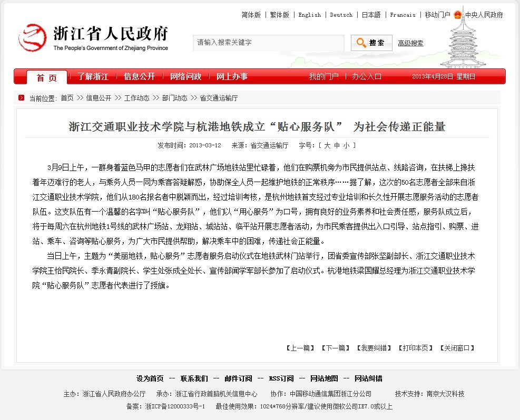520x420 pixels.
Task: Go to 信息公开 in breadcrumb
Action: pos(99,98)
